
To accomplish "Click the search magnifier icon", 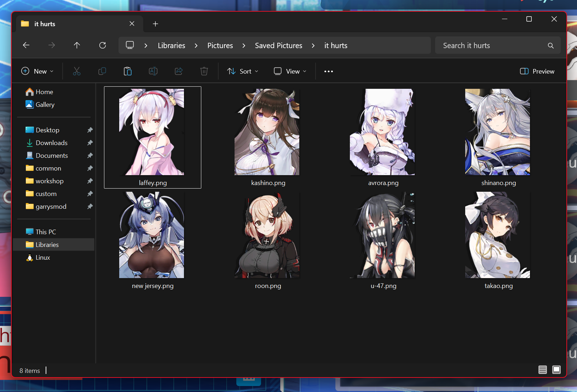I will point(551,46).
